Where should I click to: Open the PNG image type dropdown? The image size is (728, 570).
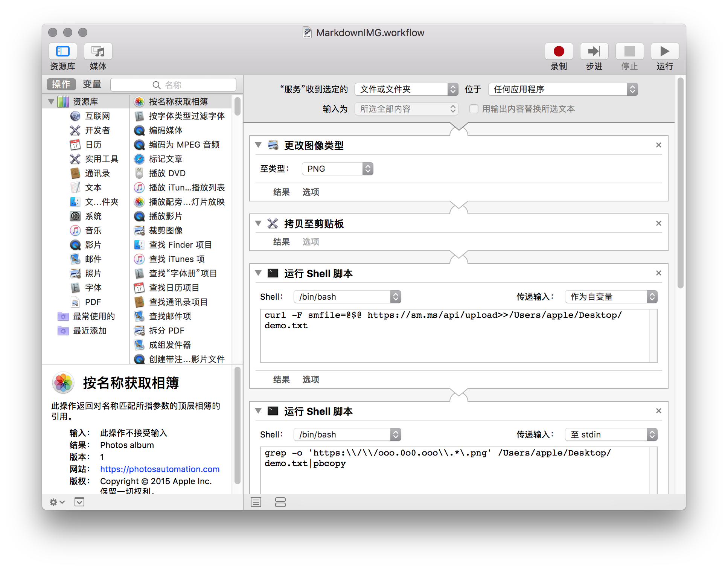pos(337,169)
